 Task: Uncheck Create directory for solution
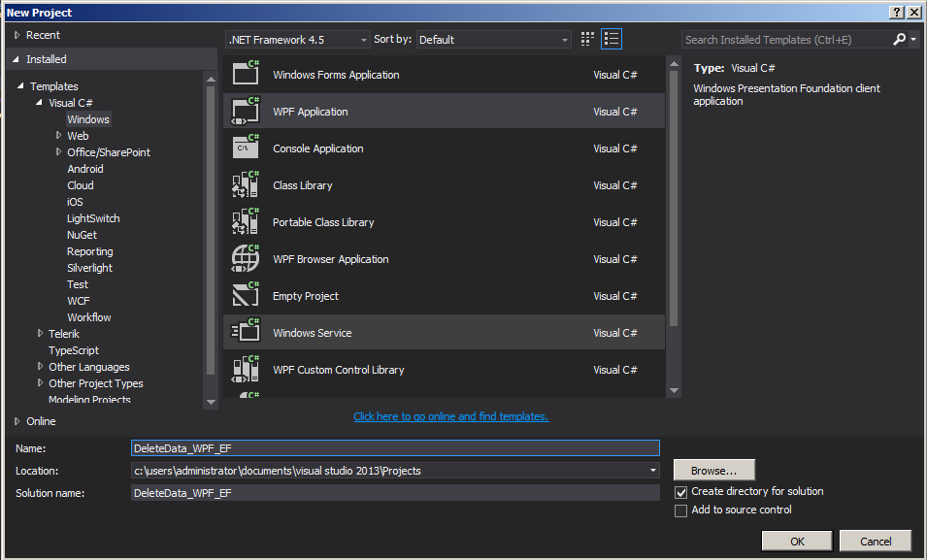pos(681,492)
